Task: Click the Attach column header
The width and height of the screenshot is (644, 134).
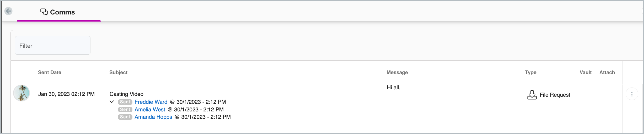Action: pos(607,73)
